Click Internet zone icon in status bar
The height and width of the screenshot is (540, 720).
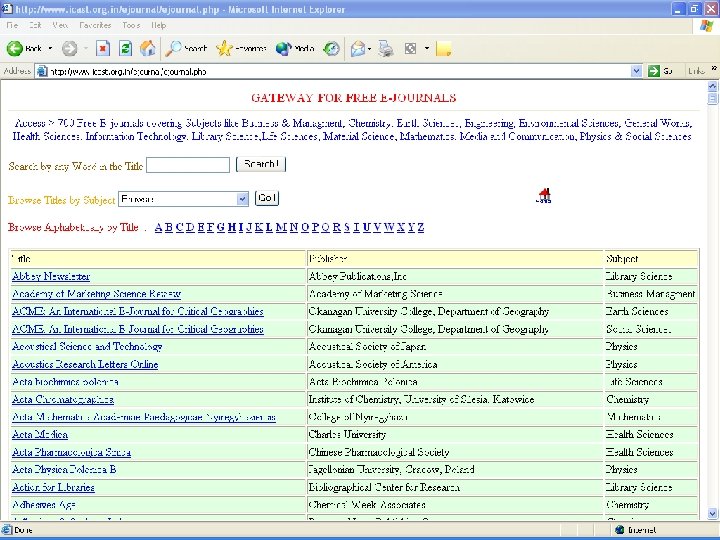click(x=619, y=529)
